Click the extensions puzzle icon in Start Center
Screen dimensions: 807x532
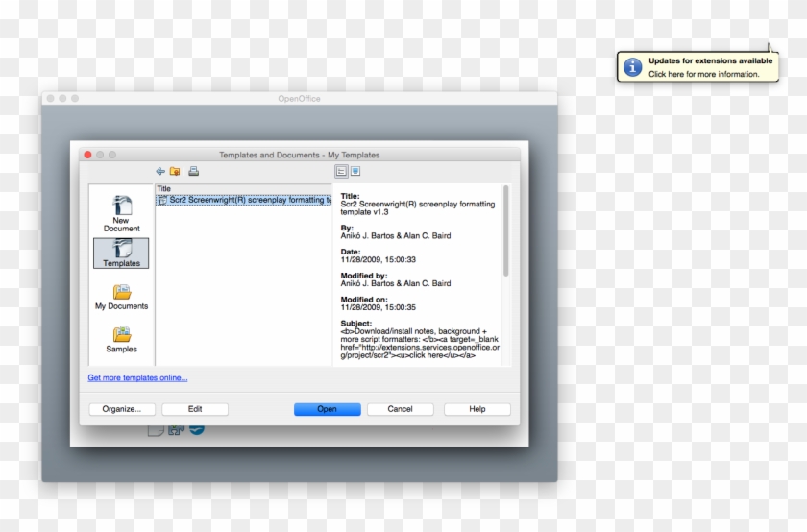[x=176, y=429]
